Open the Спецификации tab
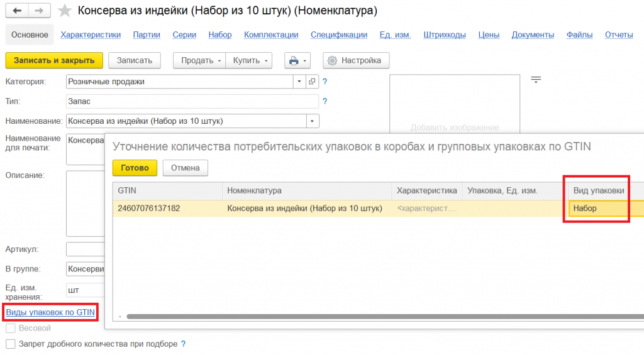 coord(339,35)
